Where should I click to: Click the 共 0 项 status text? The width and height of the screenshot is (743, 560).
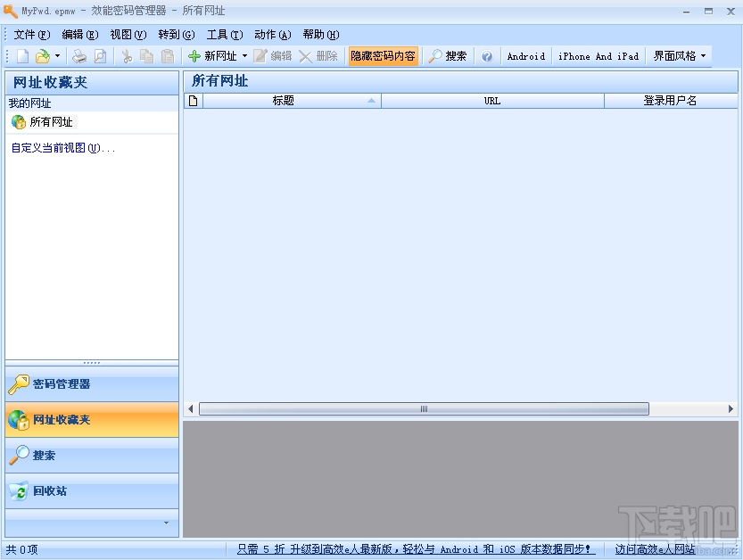pyautogui.click(x=21, y=549)
